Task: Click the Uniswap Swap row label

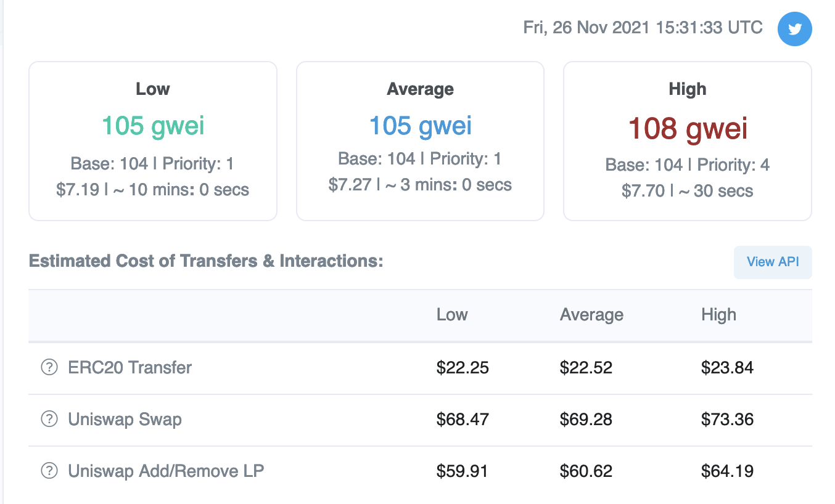Action: [125, 420]
